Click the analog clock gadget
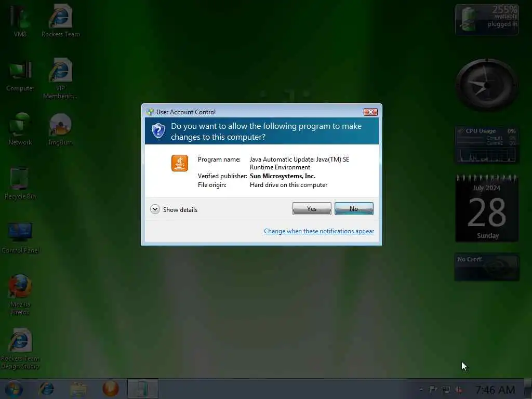 point(486,85)
